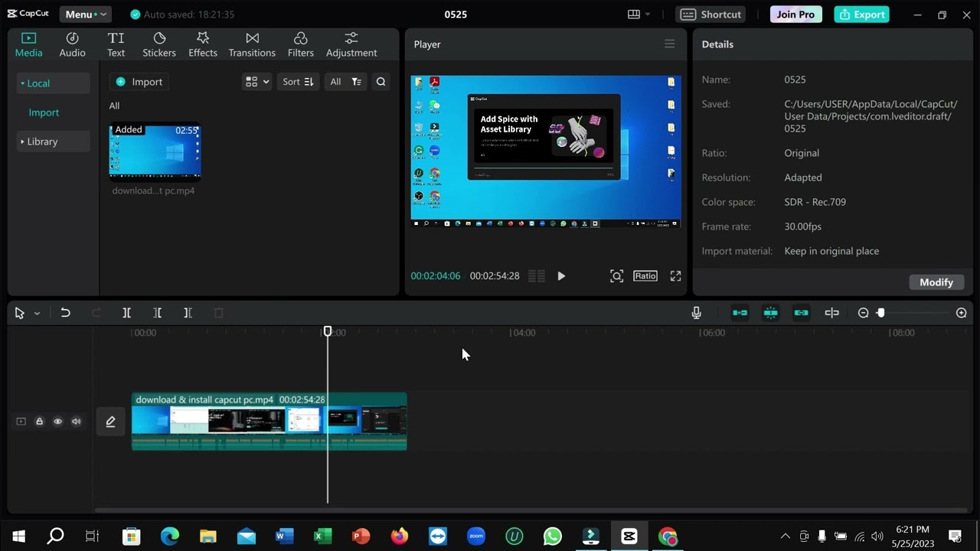Click the current timecode 00:02:04:06
980x551 pixels.
pyautogui.click(x=436, y=276)
